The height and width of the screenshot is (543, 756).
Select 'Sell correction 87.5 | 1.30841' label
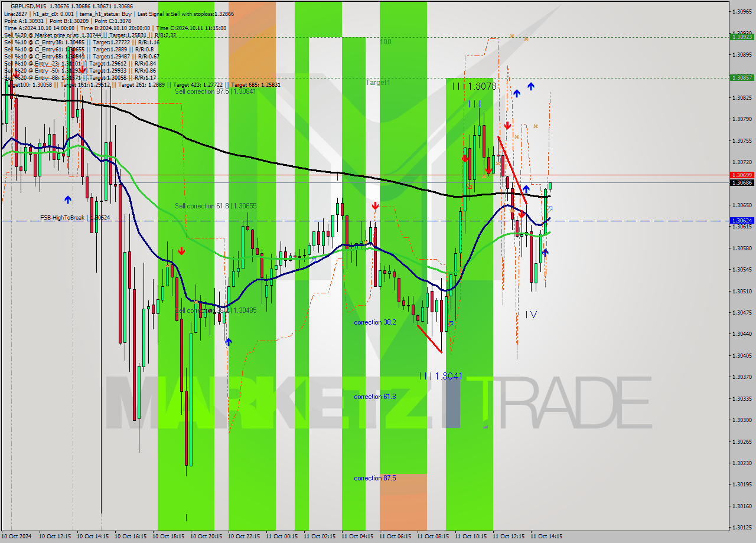pos(215,91)
